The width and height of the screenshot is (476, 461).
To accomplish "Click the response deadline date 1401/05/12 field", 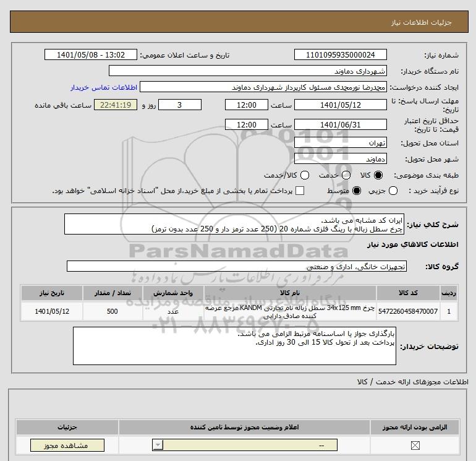I will point(340,105).
